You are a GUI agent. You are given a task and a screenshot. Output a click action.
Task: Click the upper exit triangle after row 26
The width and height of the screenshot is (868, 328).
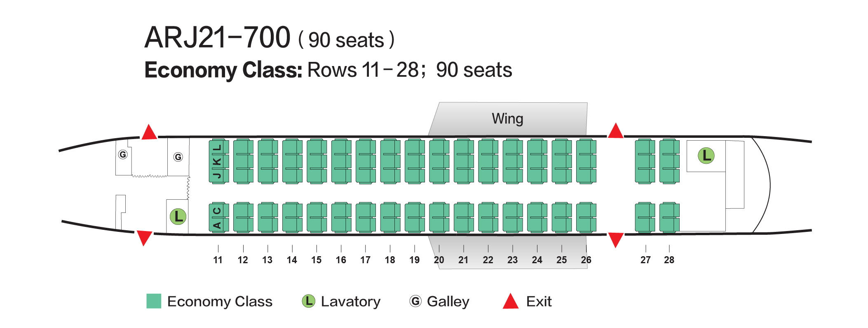click(x=615, y=131)
